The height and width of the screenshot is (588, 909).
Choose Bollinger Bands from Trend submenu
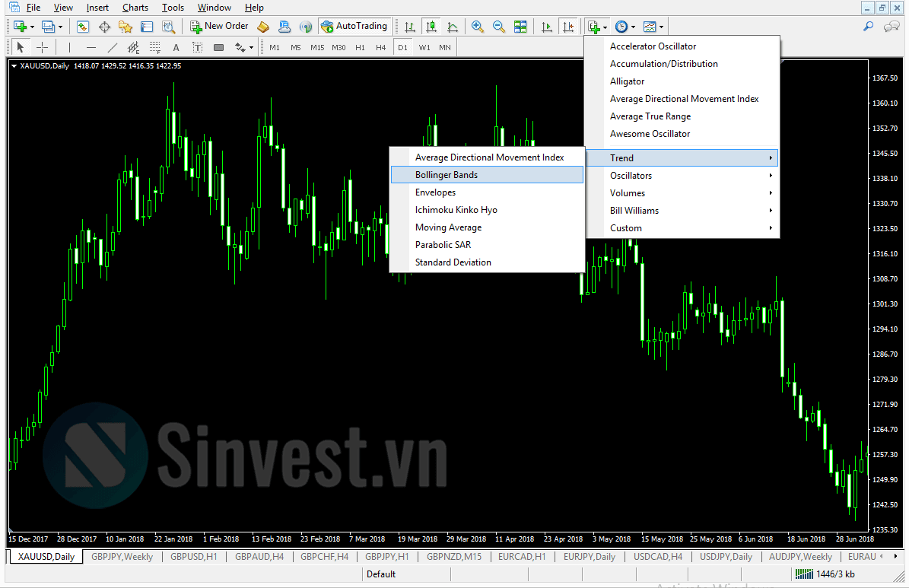click(x=487, y=174)
